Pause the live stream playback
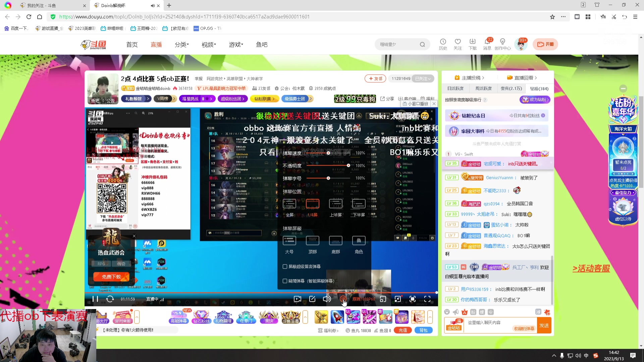Screen dimensions: 644x362 click(x=95, y=299)
